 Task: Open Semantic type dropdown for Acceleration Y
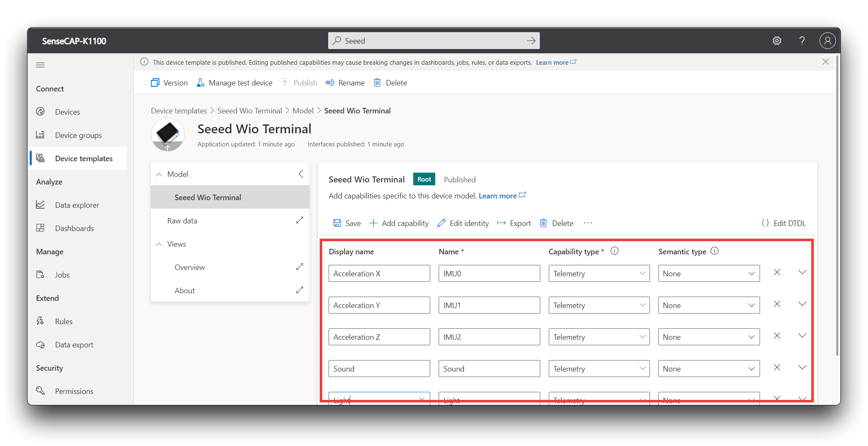click(709, 305)
